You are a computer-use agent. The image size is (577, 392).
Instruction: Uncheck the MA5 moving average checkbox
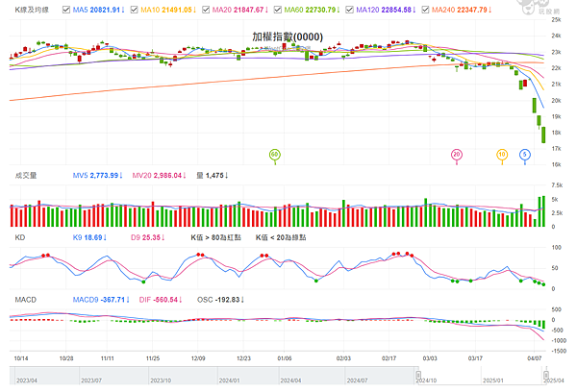(x=66, y=10)
